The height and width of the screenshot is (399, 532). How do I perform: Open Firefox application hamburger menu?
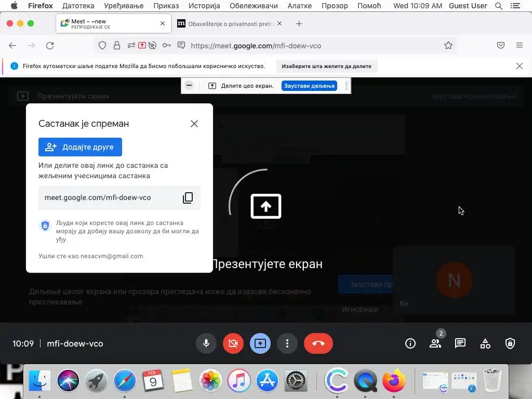point(520,46)
